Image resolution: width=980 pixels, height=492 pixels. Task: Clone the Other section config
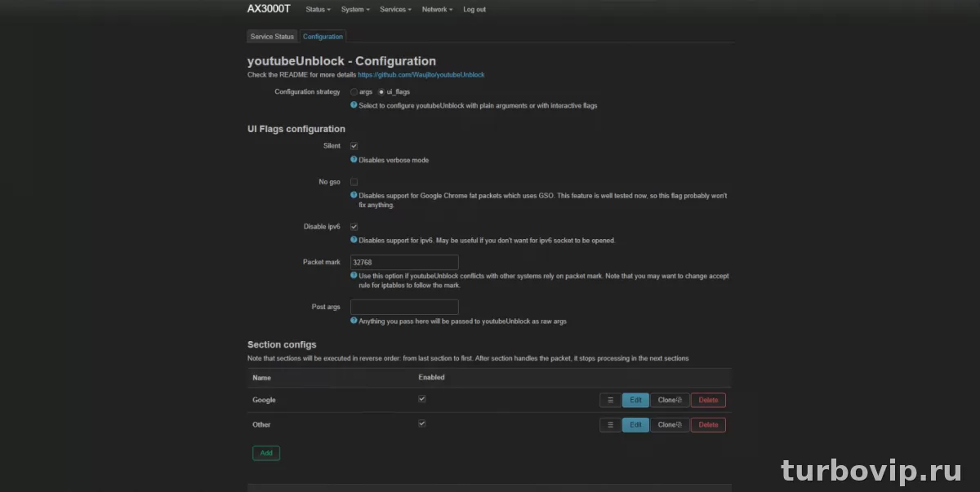[670, 425]
